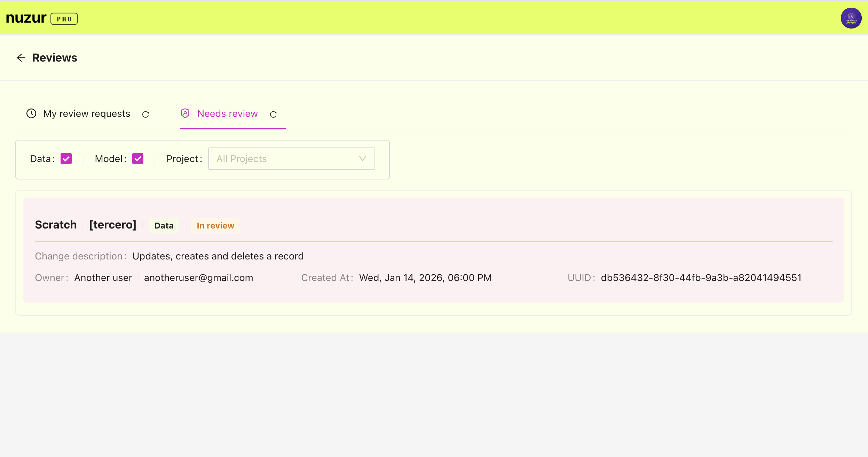The height and width of the screenshot is (457, 868).
Task: Click the back arrow next to Reviews
Action: click(x=21, y=58)
